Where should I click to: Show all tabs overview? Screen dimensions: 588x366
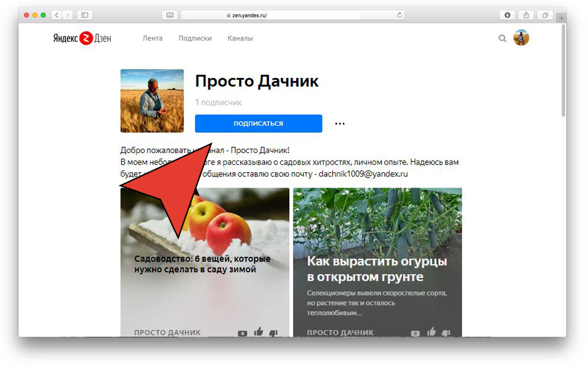[545, 15]
